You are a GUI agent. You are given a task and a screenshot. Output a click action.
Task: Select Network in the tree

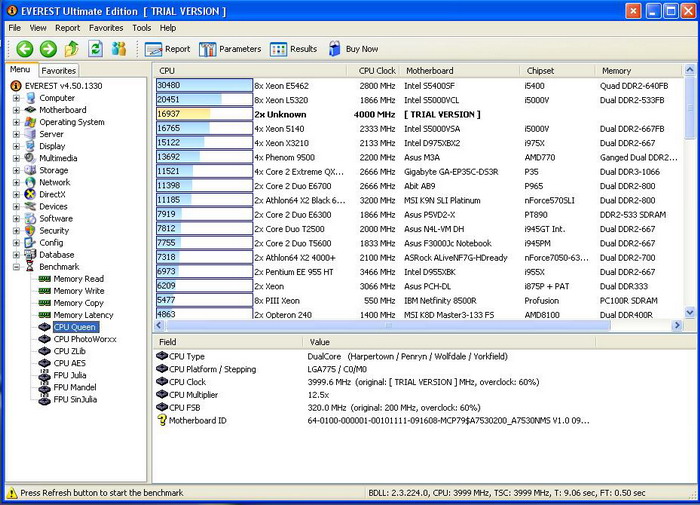coord(54,182)
